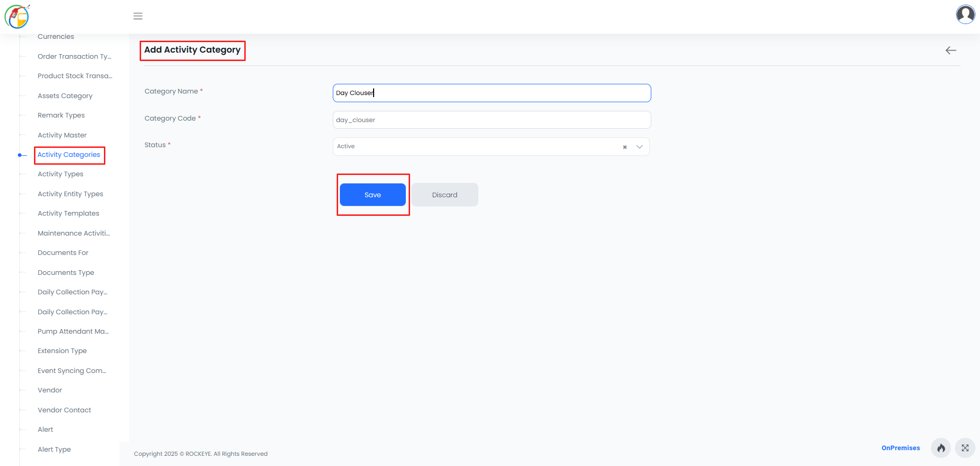980x466 pixels.
Task: Toggle the hamburger sidebar menu icon
Action: click(138, 16)
